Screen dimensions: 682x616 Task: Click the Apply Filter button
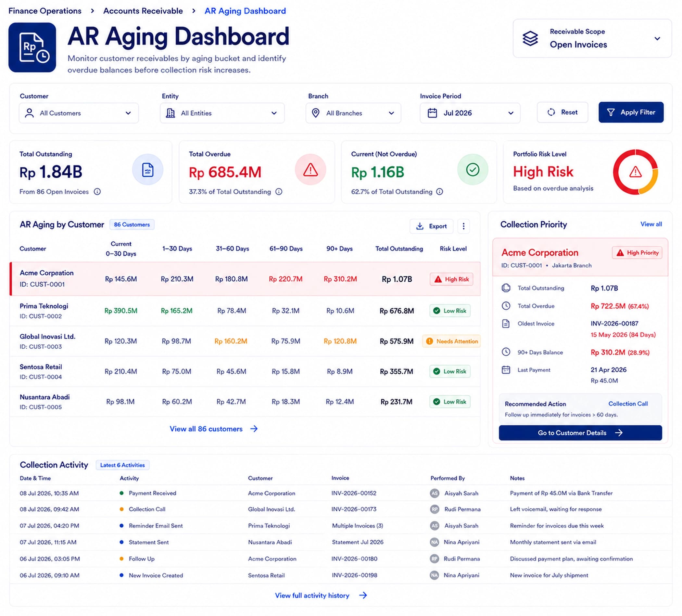pyautogui.click(x=631, y=112)
